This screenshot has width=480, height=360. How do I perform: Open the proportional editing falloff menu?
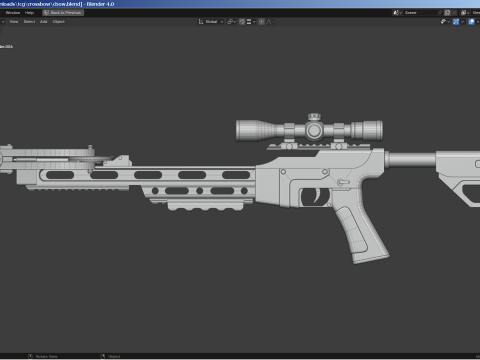270,22
